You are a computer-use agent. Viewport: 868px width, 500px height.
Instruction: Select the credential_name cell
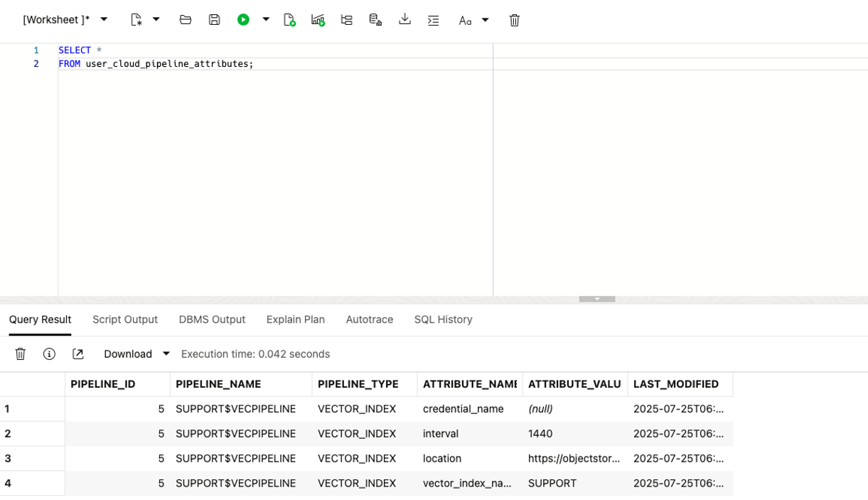coord(470,409)
